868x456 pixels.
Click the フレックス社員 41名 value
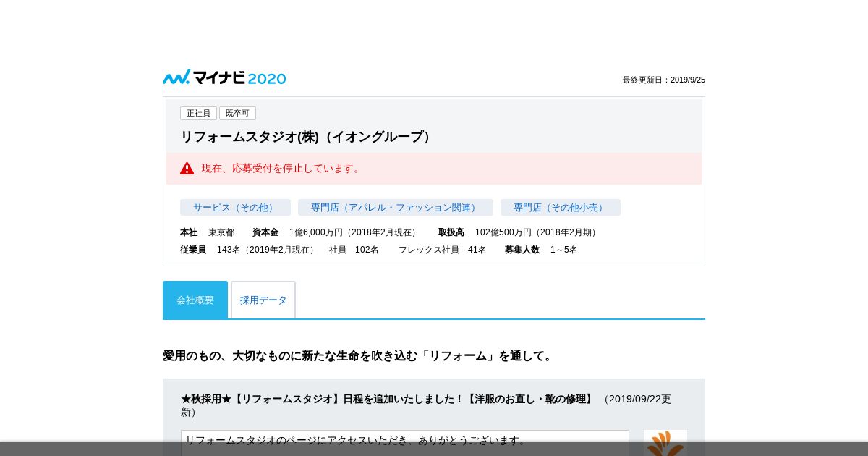click(443, 250)
